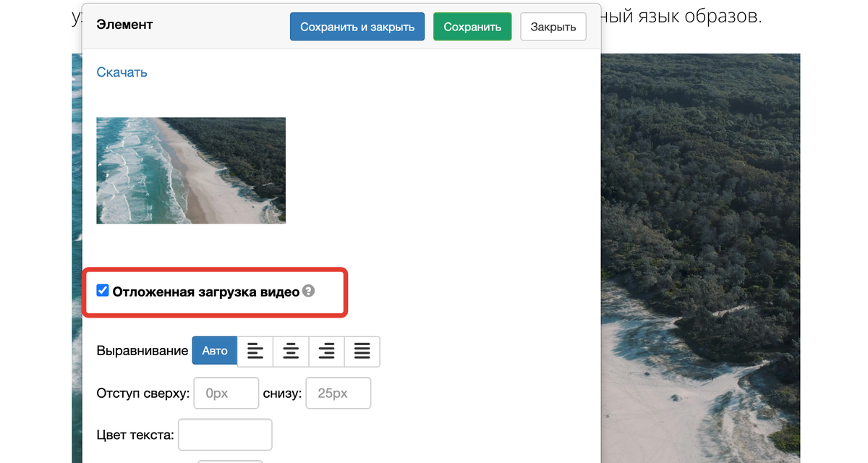Focus the Отступ сверху field
Image resolution: width=868 pixels, height=463 pixels.
[226, 394]
